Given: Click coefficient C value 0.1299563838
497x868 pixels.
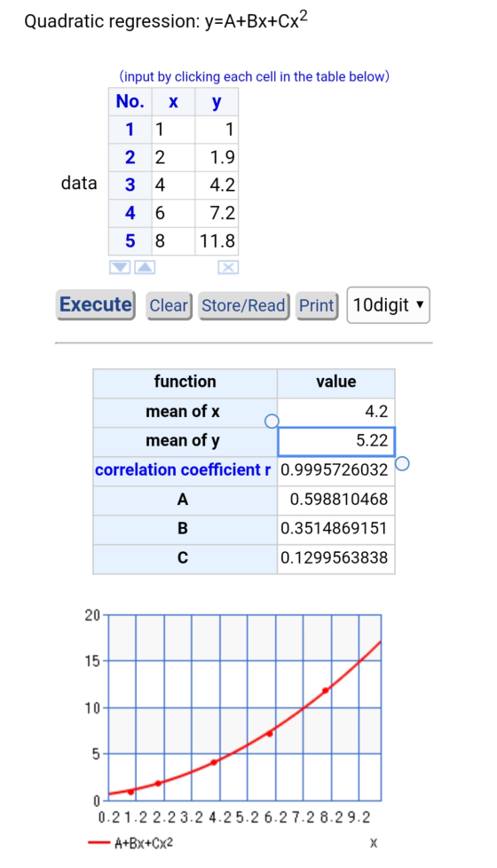Looking at the screenshot, I should tap(336, 558).
